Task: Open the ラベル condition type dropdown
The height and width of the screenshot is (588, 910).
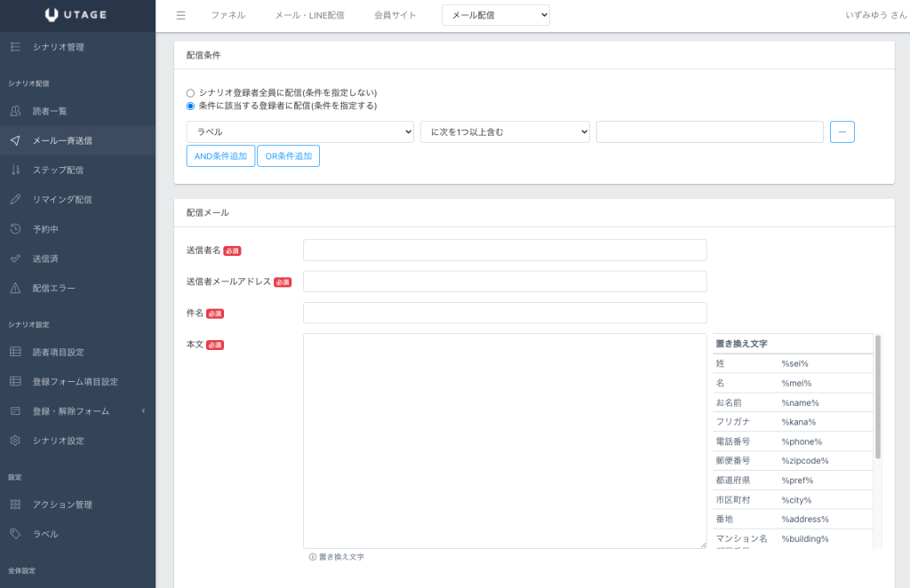Action: click(x=300, y=131)
